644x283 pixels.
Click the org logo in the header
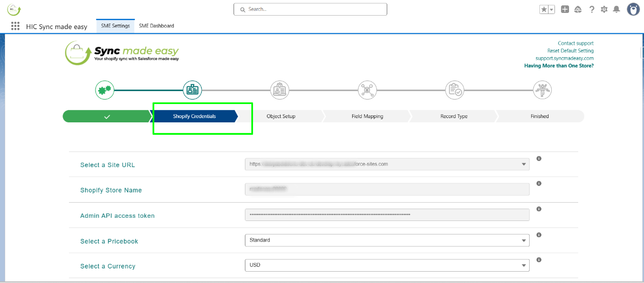coord(14,10)
